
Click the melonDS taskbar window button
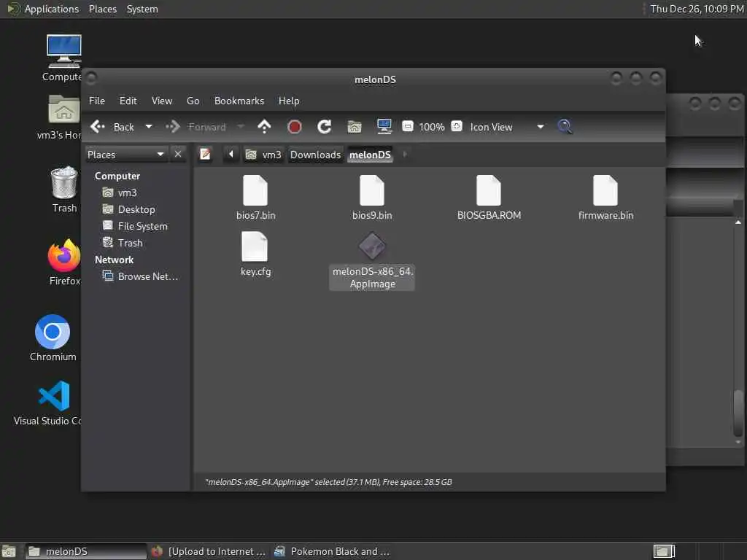[85, 551]
